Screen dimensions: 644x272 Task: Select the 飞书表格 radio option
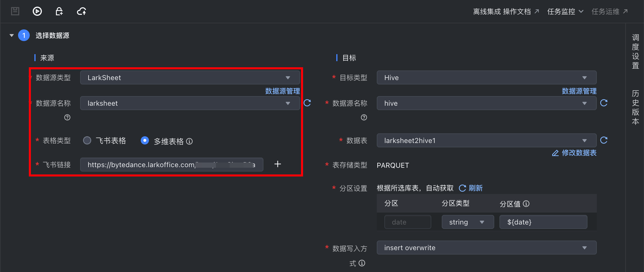pyautogui.click(x=87, y=141)
